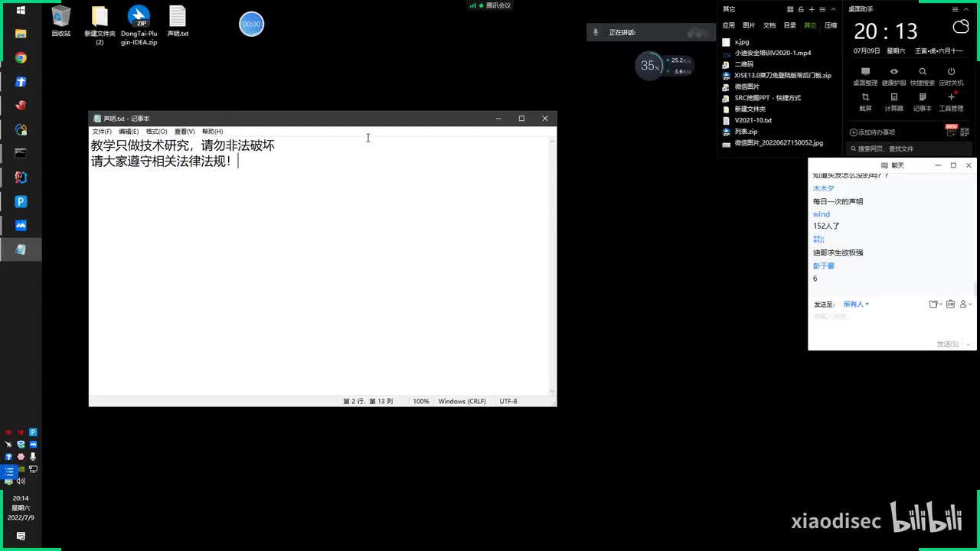Open File Explorer from the taskbar
The image size is (980, 551).
click(x=21, y=34)
